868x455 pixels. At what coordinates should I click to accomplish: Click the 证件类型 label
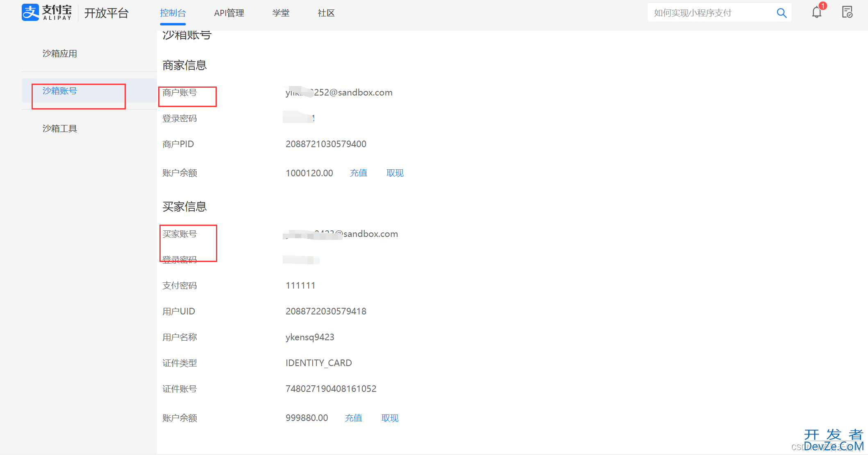(x=180, y=363)
